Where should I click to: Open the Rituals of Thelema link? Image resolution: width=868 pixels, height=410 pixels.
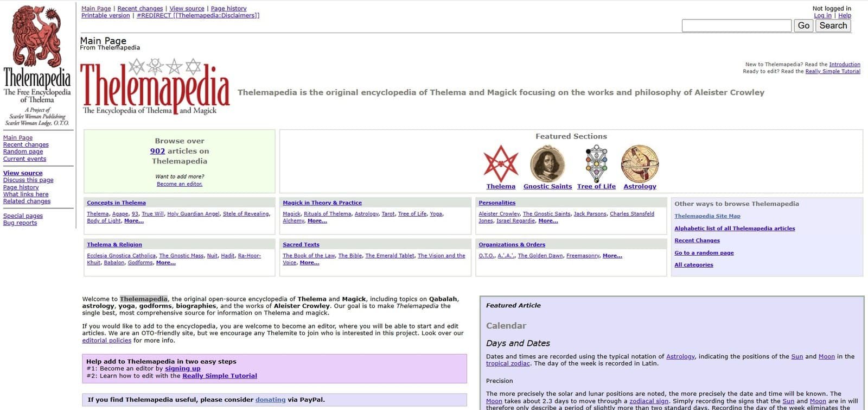328,214
